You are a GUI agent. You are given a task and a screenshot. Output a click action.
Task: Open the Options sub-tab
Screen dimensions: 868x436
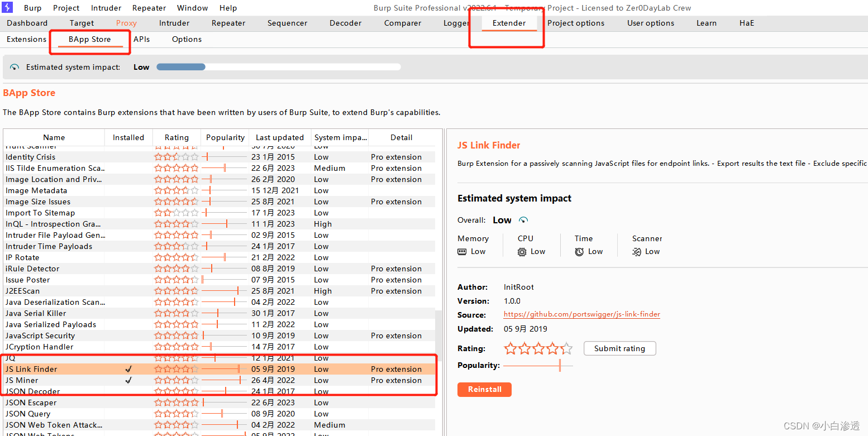(187, 39)
